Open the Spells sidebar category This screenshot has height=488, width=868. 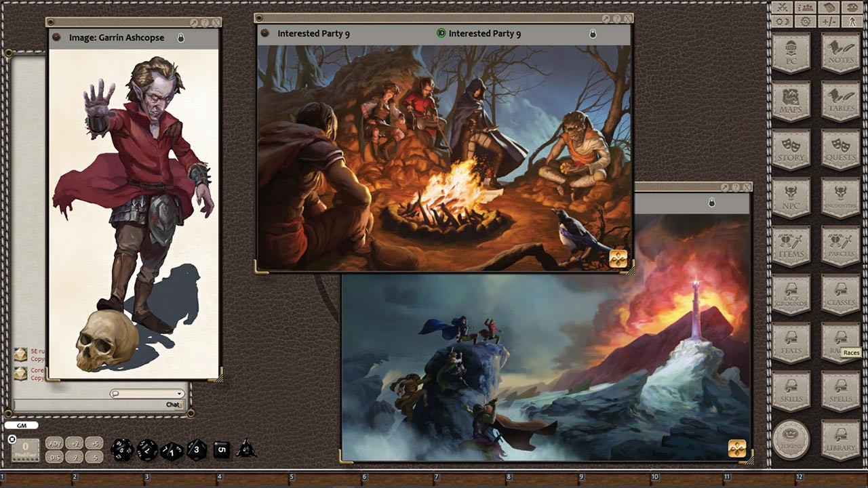tap(840, 391)
